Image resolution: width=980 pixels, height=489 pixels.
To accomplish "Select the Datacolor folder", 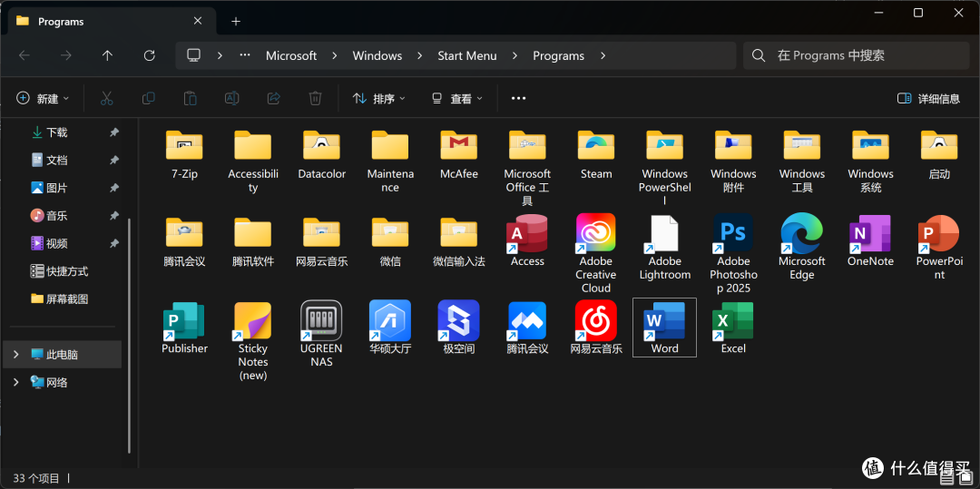I will click(x=321, y=154).
